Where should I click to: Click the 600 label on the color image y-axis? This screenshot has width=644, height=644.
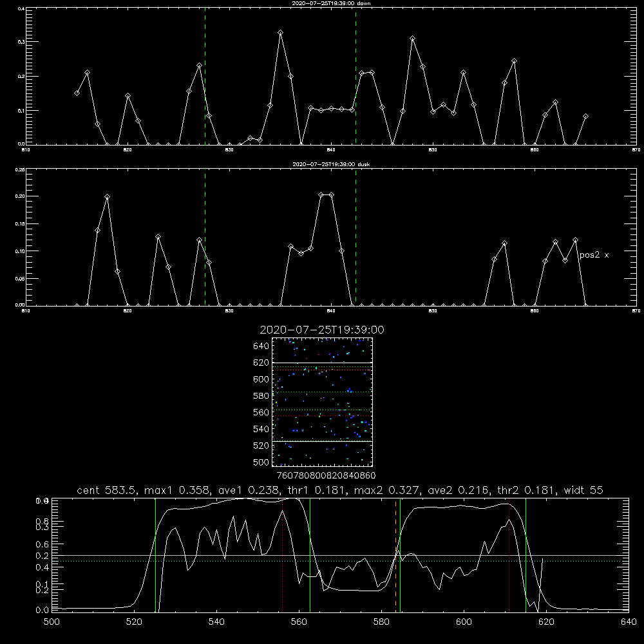[x=261, y=379]
